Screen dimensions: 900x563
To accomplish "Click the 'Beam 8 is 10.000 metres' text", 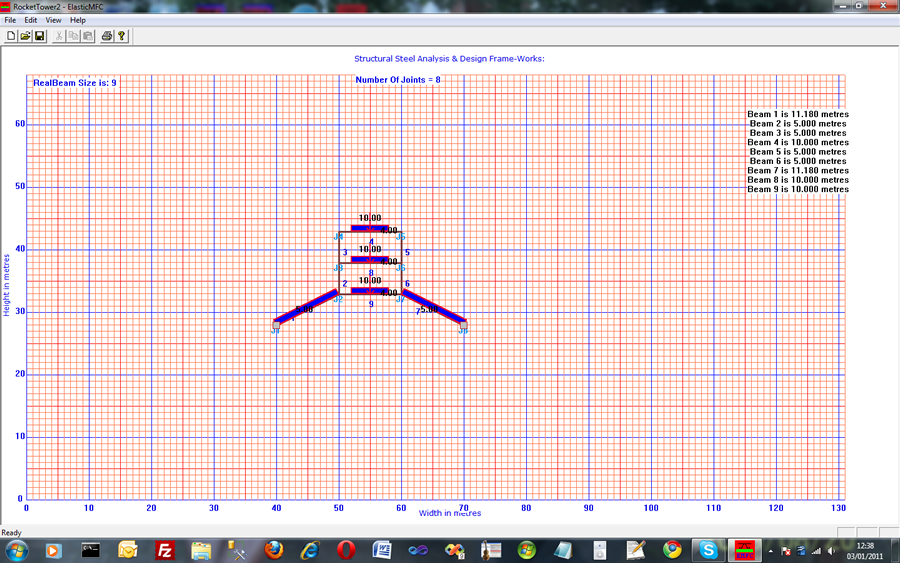I will (x=798, y=180).
